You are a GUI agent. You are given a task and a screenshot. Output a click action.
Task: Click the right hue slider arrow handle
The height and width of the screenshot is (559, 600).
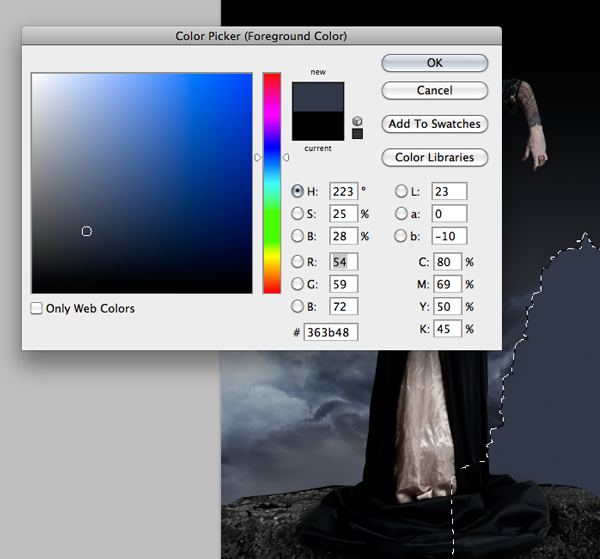point(286,157)
